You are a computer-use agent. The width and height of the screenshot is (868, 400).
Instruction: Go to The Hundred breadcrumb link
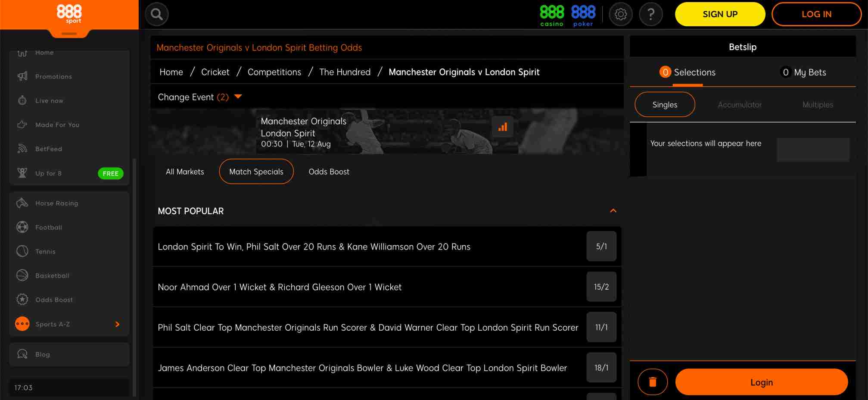point(345,72)
